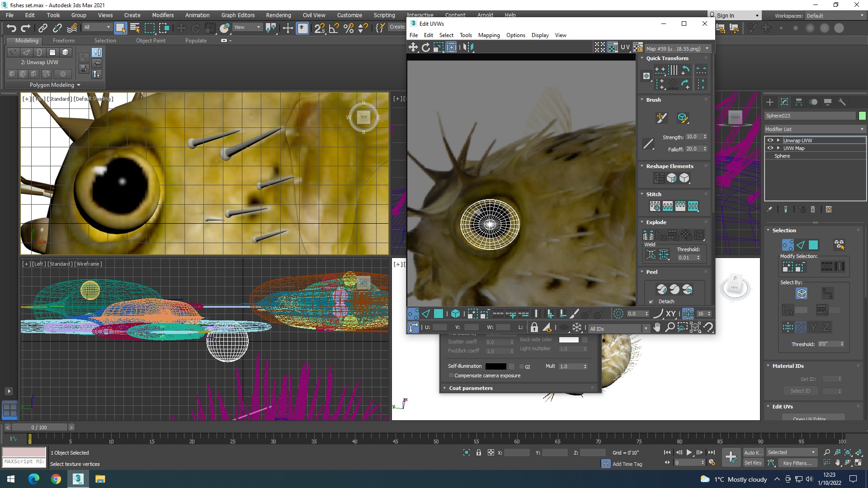This screenshot has height=488, width=868.
Task: Open the Map #59 texture dropdown
Action: 678,48
